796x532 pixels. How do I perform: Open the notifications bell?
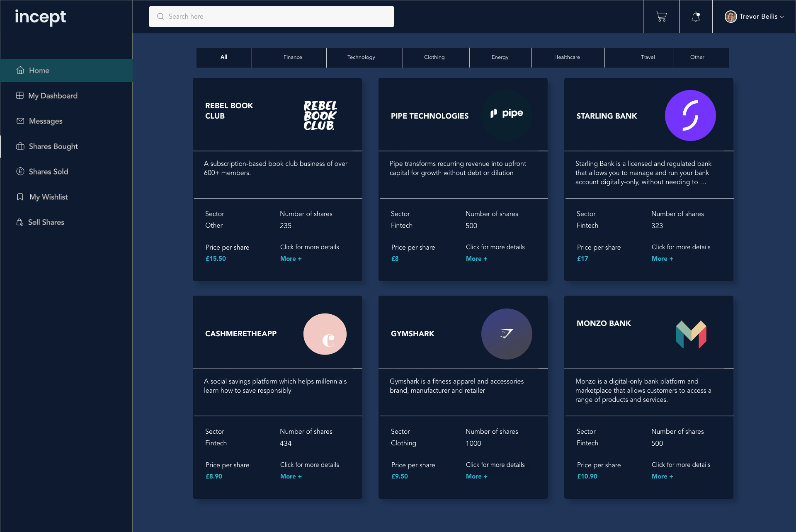tap(696, 17)
